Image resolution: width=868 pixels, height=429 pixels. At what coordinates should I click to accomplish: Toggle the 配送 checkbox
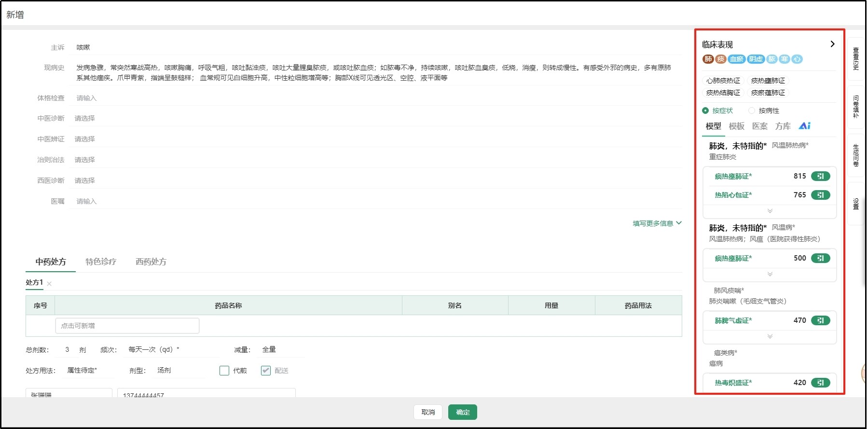point(266,371)
